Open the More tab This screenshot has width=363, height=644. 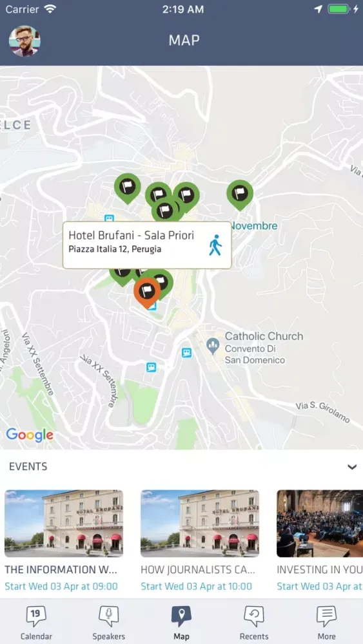326,623
